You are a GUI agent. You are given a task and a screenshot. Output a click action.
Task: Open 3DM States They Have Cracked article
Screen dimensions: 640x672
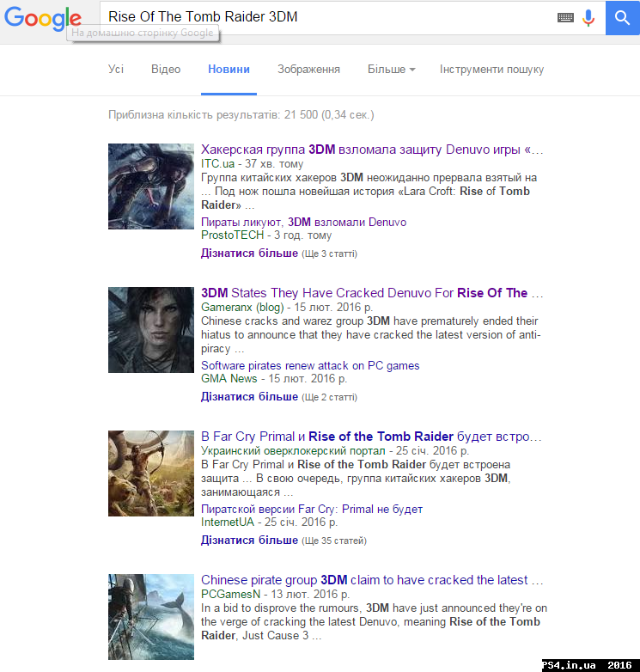pos(364,293)
